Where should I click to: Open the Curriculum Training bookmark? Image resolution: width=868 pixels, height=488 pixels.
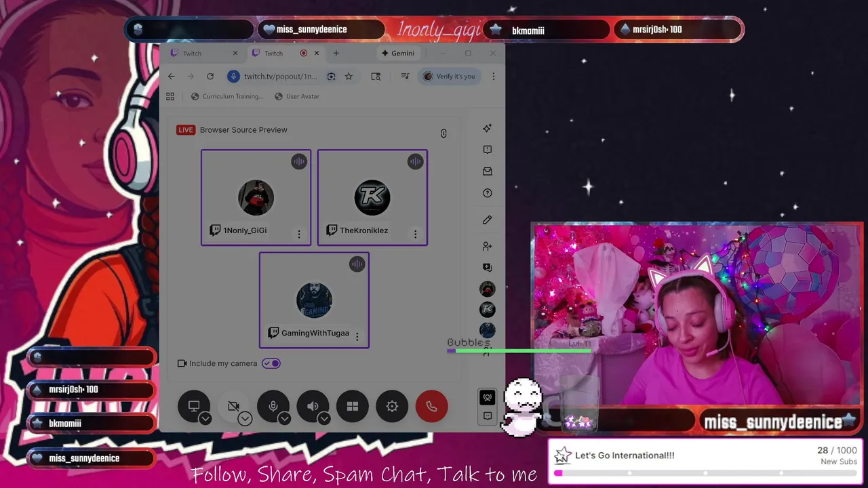pos(227,96)
